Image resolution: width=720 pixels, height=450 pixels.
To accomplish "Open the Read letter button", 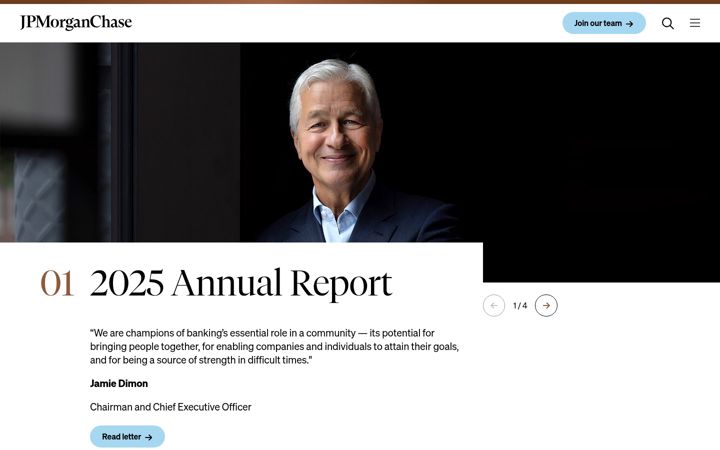I will pyautogui.click(x=127, y=437).
